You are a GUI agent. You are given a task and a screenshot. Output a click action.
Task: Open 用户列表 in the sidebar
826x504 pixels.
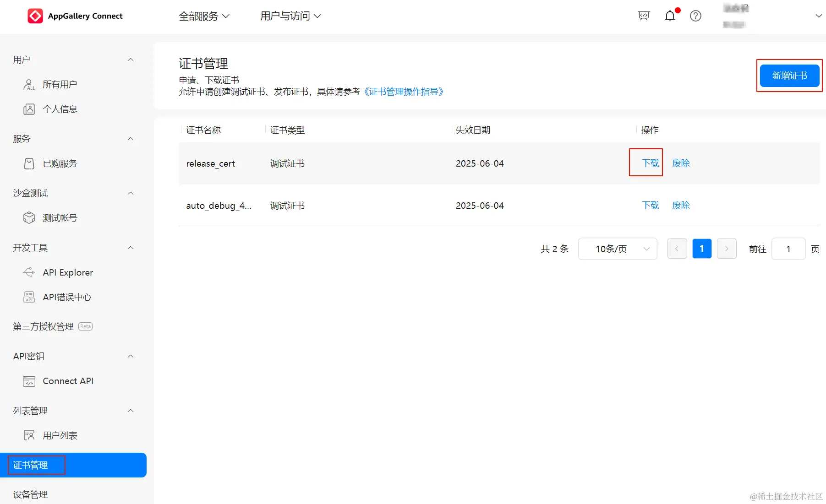(60, 435)
